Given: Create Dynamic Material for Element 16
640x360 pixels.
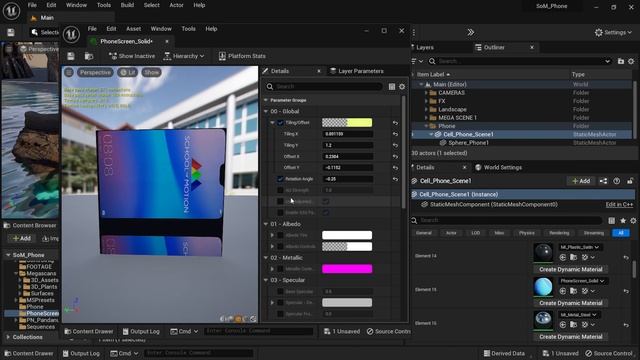Looking at the screenshot, I should (571, 337).
